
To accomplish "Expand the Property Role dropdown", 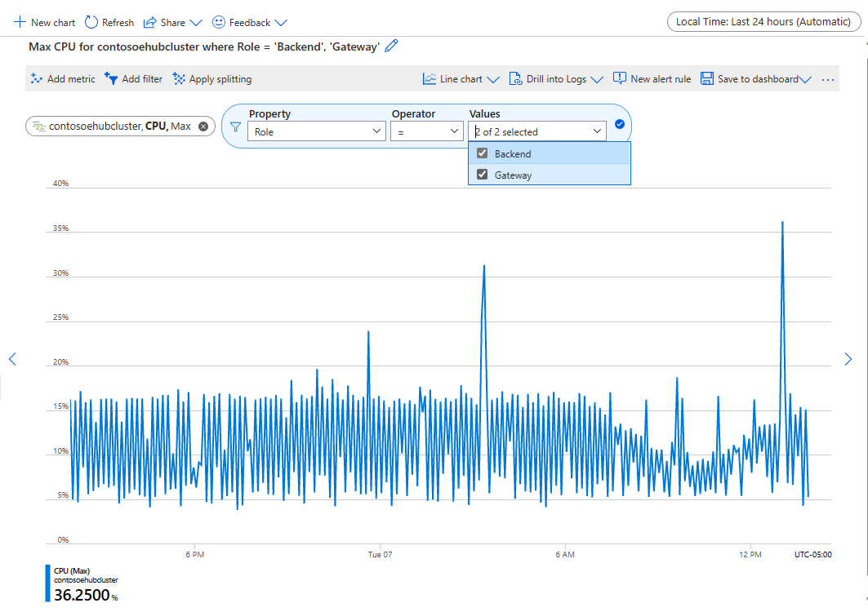I will click(317, 131).
